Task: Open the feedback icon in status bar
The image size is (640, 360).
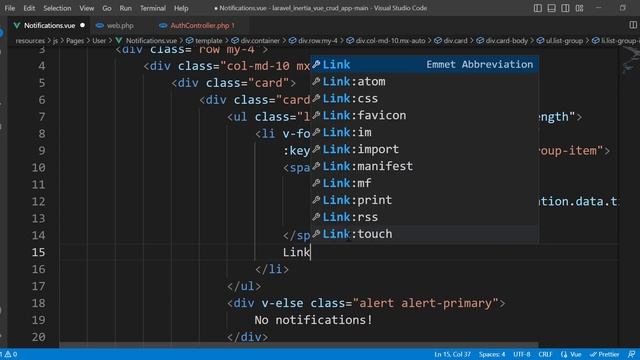Action: click(x=631, y=354)
